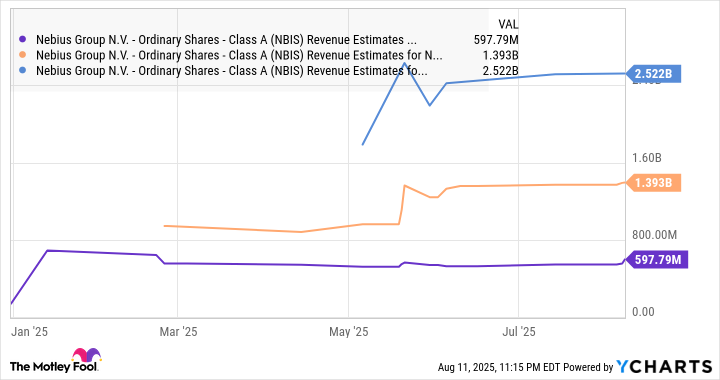Image resolution: width=720 pixels, height=380 pixels.
Task: Click the VAL column header
Action: pyautogui.click(x=508, y=24)
